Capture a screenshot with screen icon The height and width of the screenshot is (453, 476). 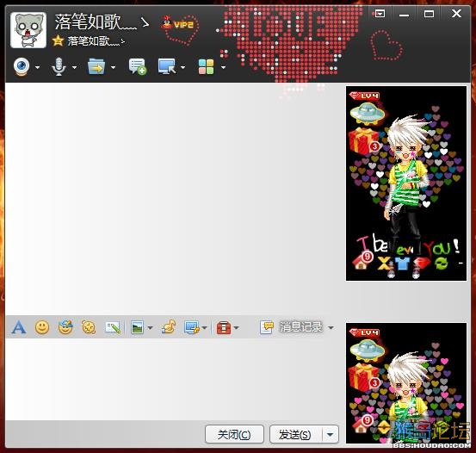(192, 328)
